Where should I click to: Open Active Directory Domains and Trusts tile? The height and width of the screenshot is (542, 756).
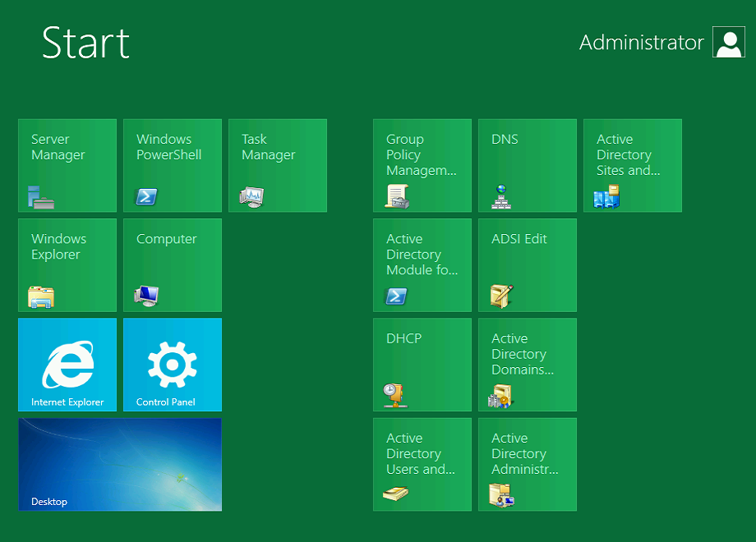[x=528, y=365]
